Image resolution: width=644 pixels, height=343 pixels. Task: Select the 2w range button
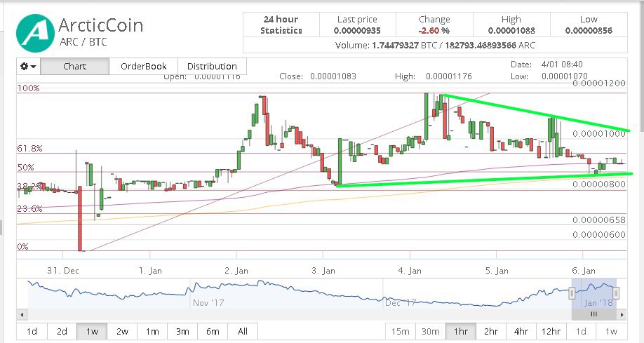122,332
